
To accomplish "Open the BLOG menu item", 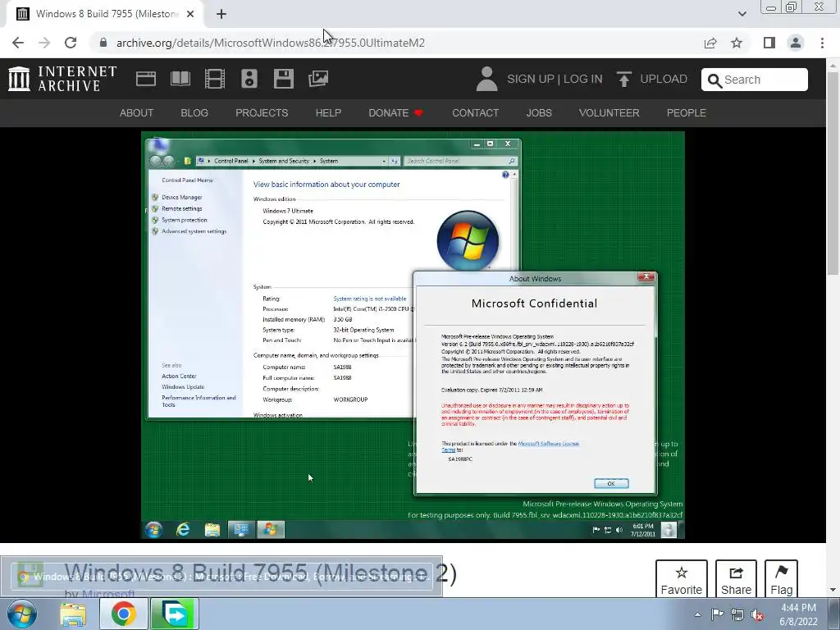I will pos(194,113).
